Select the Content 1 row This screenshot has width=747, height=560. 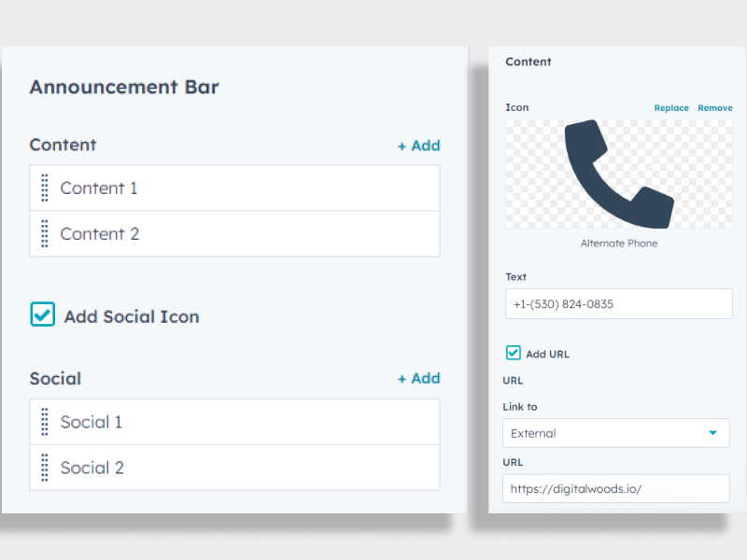point(233,188)
